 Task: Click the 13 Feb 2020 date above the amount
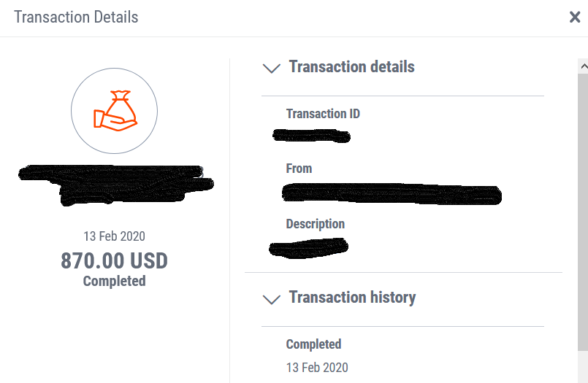pos(114,236)
